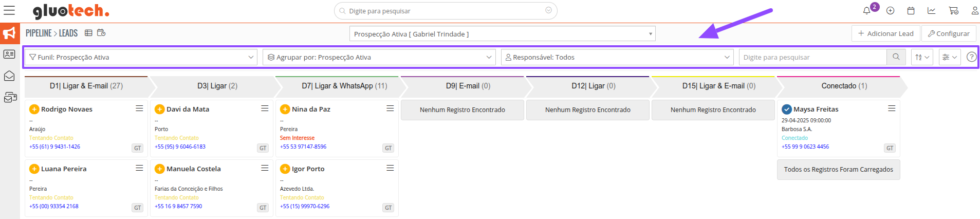980x219 pixels.
Task: Click the shopping cart icon
Action: coord(953,11)
